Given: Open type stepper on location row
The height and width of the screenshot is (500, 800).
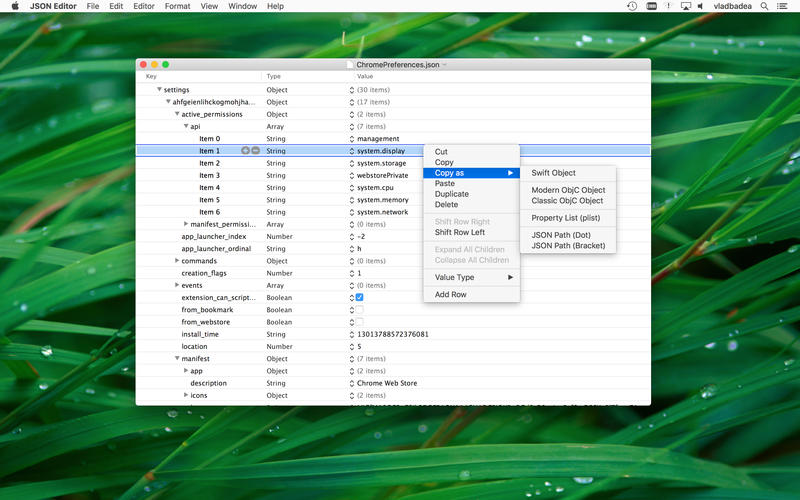Looking at the screenshot, I should tap(352, 346).
